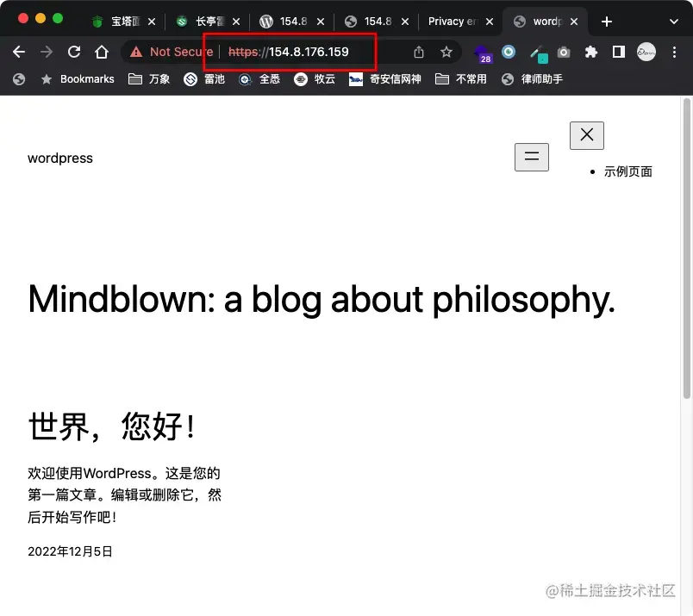
Task: Close the Privacy error tab
Action: (x=490, y=22)
